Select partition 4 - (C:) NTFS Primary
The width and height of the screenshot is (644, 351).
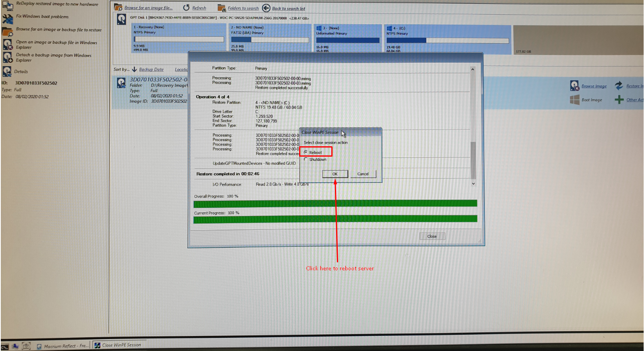447,39
